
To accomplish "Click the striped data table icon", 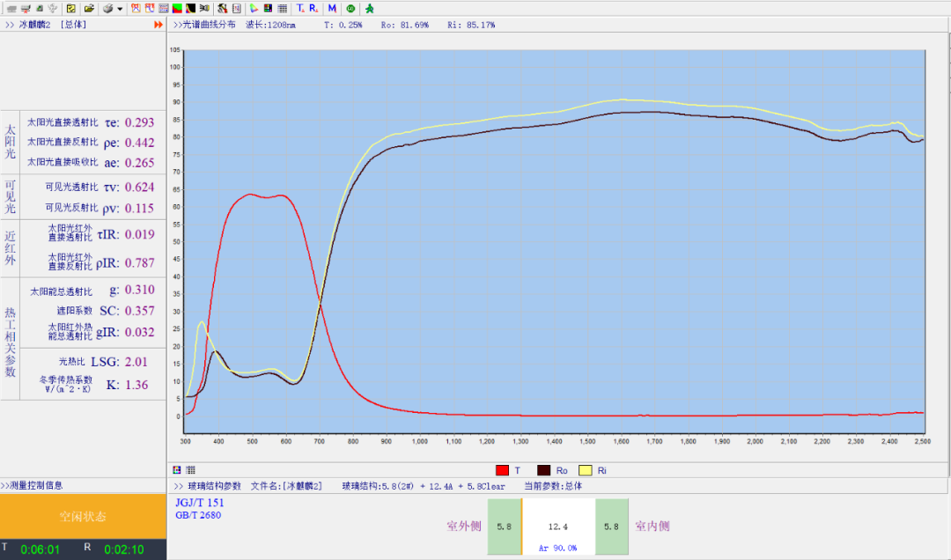I will pyautogui.click(x=163, y=9).
